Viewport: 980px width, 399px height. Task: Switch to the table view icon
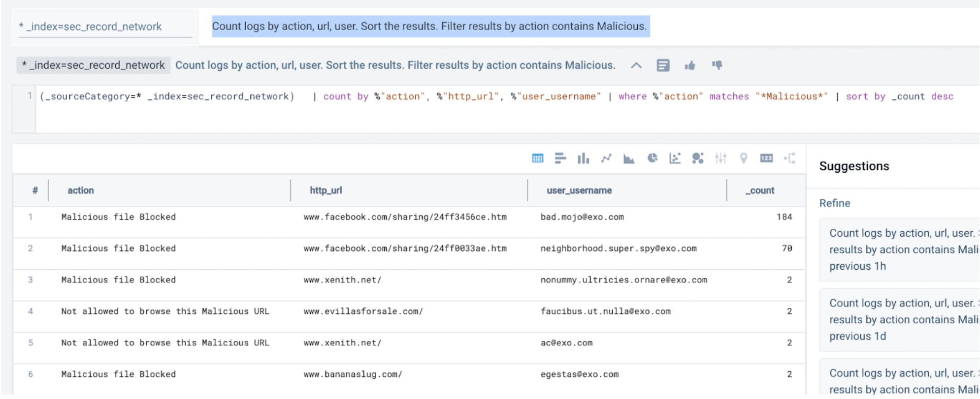(x=537, y=158)
